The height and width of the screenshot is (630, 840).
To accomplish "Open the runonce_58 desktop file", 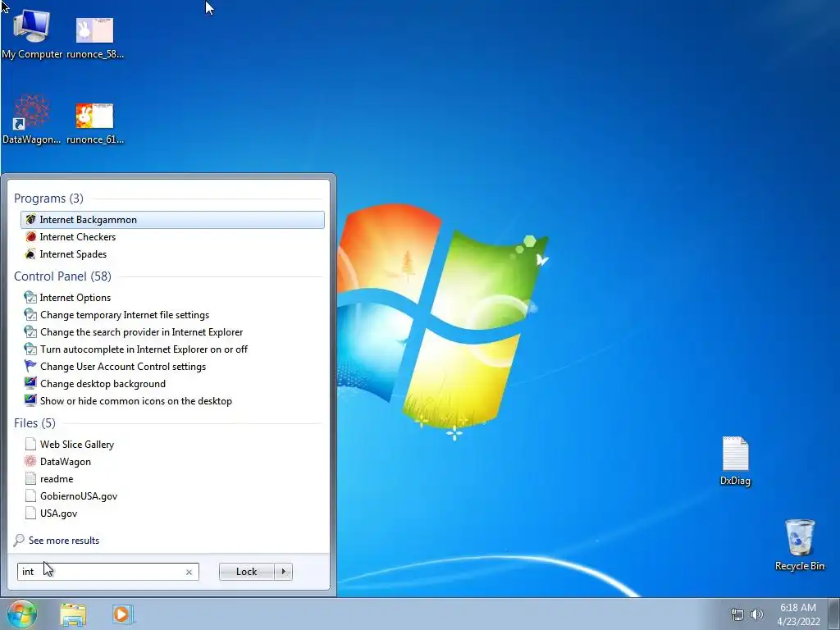I will (x=95, y=36).
